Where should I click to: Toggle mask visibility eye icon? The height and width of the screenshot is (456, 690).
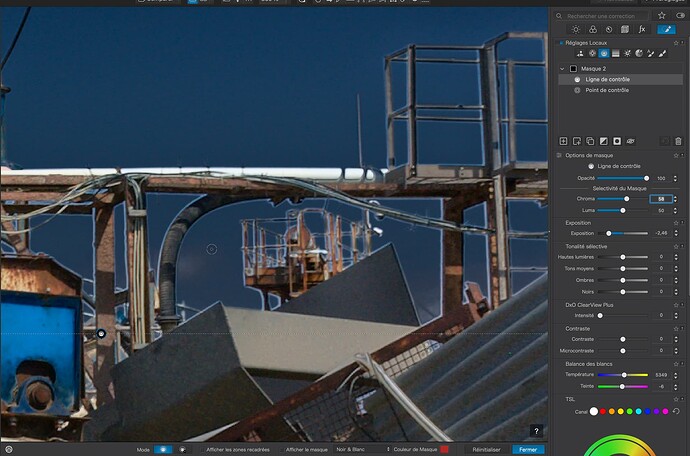pyautogui.click(x=631, y=141)
